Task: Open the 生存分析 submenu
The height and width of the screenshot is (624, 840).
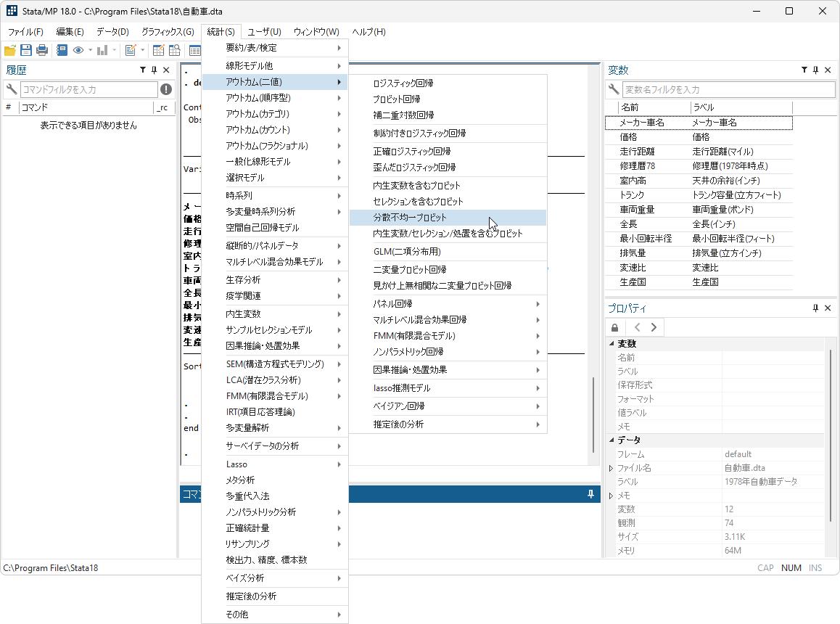Action: coord(275,280)
